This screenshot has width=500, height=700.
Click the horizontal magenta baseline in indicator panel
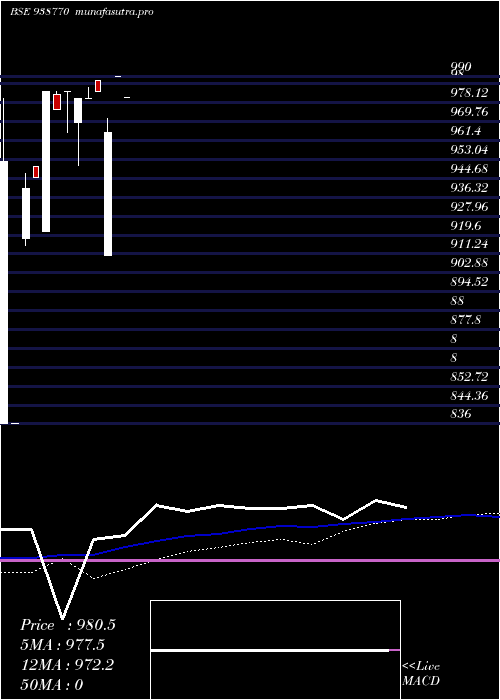(250, 560)
